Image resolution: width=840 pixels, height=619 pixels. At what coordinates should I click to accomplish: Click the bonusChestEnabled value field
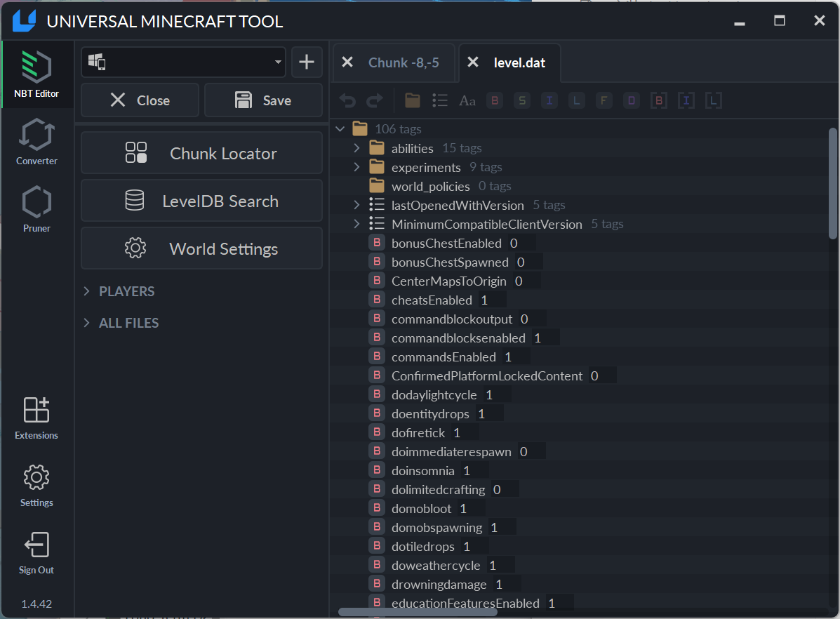pos(521,244)
